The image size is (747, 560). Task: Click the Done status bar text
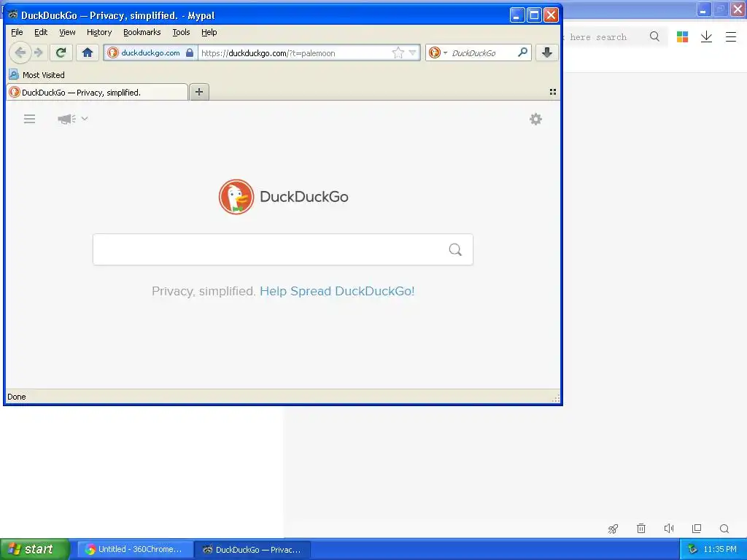click(x=17, y=397)
